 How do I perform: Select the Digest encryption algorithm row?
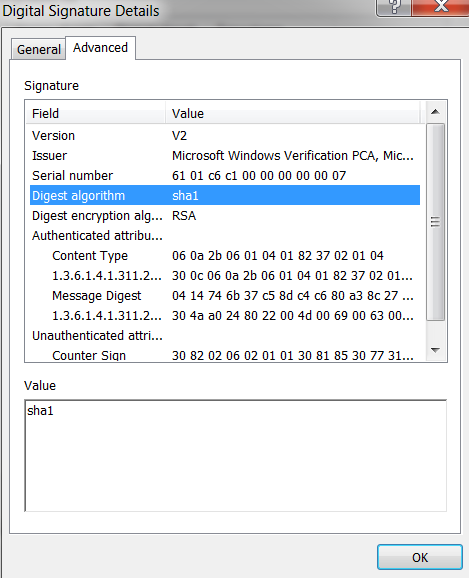pos(225,216)
